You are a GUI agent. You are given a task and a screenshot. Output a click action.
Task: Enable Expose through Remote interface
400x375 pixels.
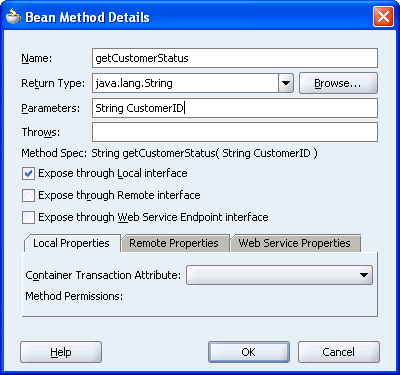[x=28, y=196]
